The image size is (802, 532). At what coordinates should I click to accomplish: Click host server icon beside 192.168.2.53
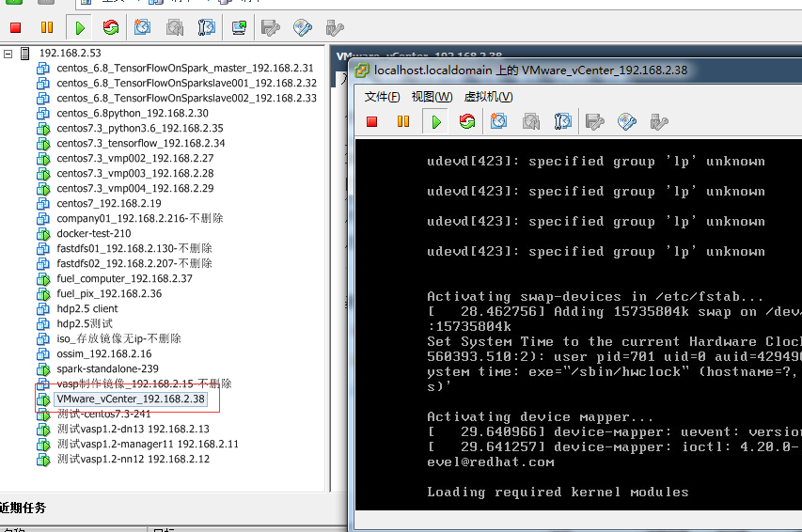point(25,54)
